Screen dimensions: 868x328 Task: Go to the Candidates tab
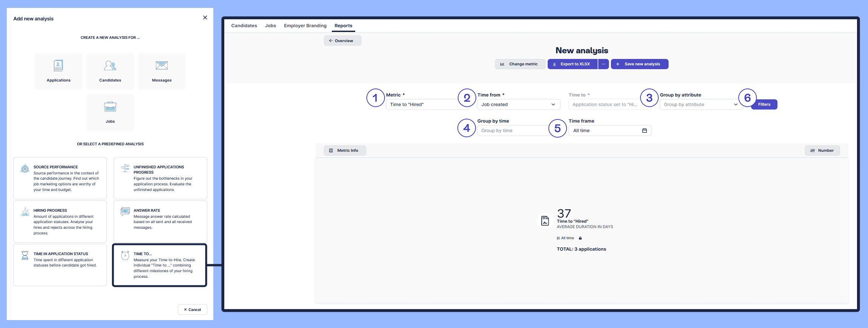[x=244, y=26]
